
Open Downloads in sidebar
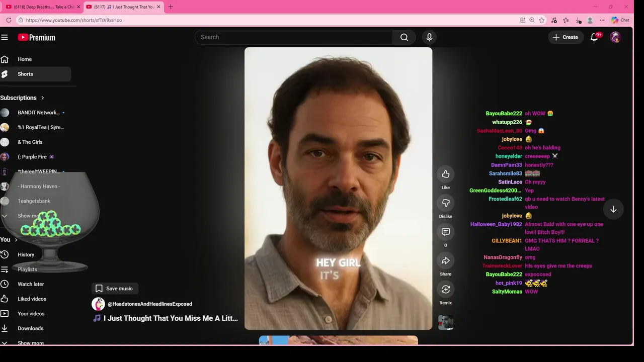[x=35, y=328]
